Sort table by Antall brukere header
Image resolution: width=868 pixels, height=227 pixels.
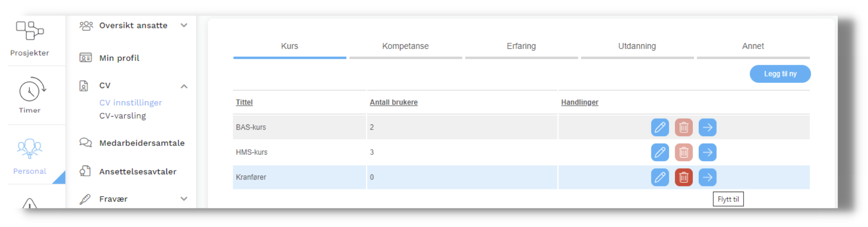click(393, 103)
